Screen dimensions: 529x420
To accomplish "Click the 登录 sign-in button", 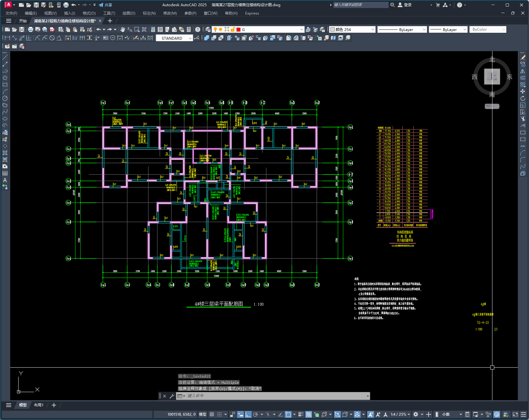I will pyautogui.click(x=405, y=5).
